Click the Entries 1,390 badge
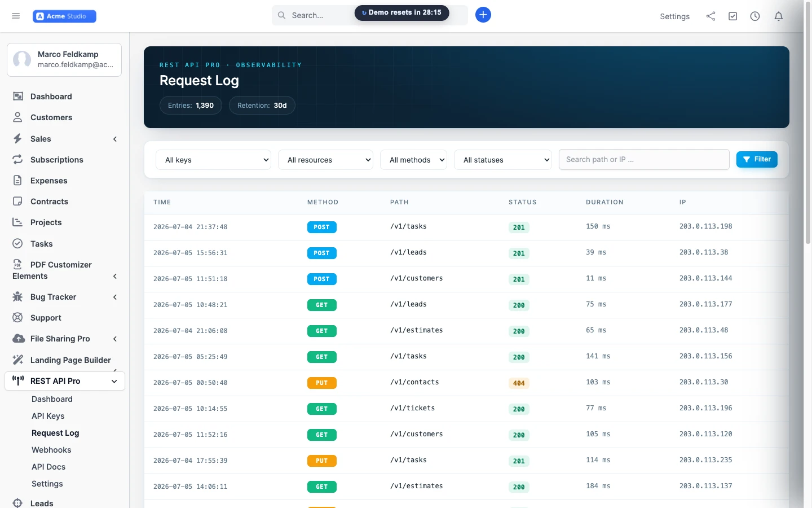The width and height of the screenshot is (812, 508). [x=191, y=106]
